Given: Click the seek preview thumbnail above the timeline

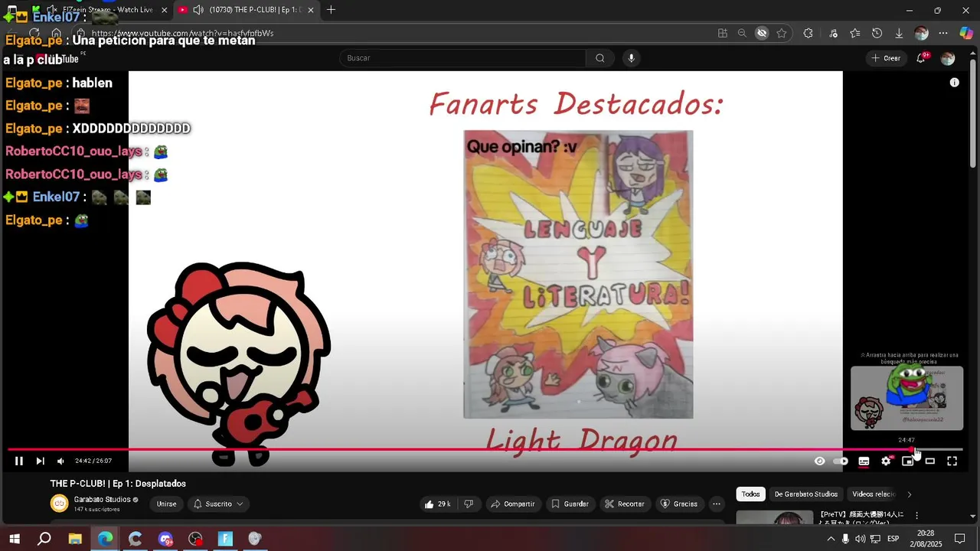Looking at the screenshot, I should (906, 398).
